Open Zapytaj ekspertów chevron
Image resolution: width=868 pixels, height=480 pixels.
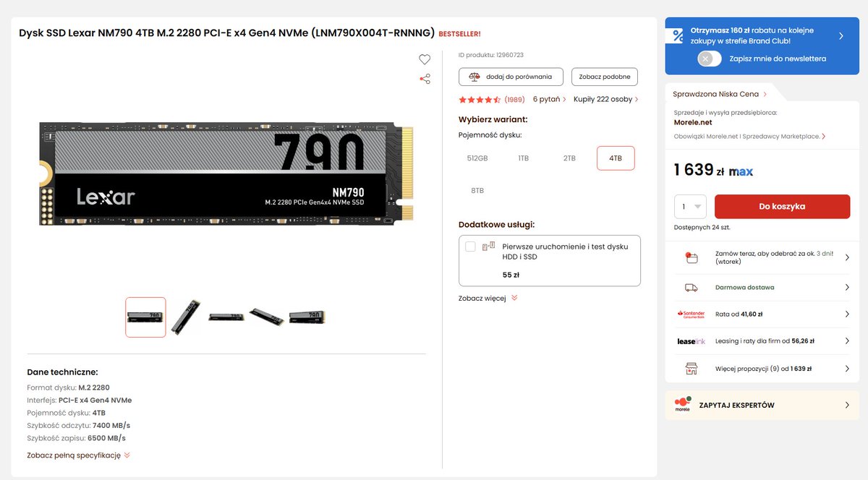pyautogui.click(x=847, y=405)
